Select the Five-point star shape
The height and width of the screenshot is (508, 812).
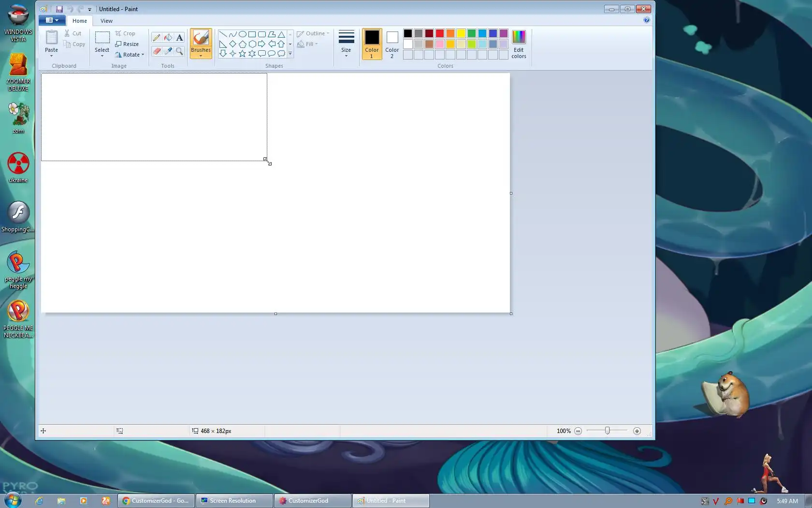tap(242, 54)
